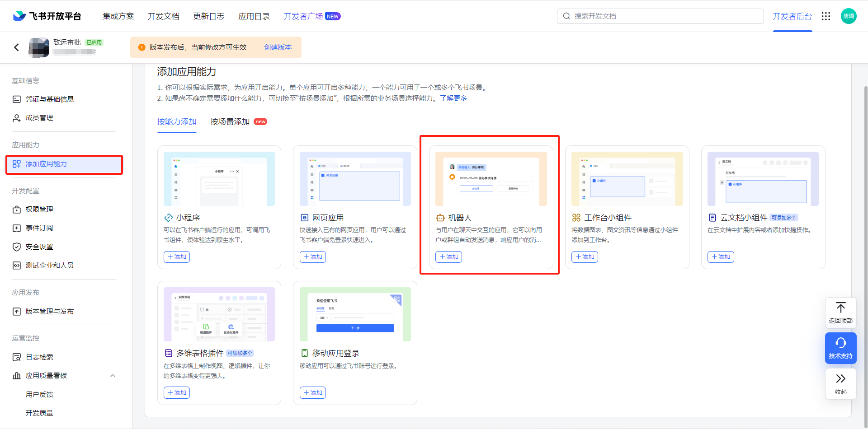This screenshot has width=868, height=429.
Task: Open 版本管理与发布 in the sidebar
Action: [49, 312]
